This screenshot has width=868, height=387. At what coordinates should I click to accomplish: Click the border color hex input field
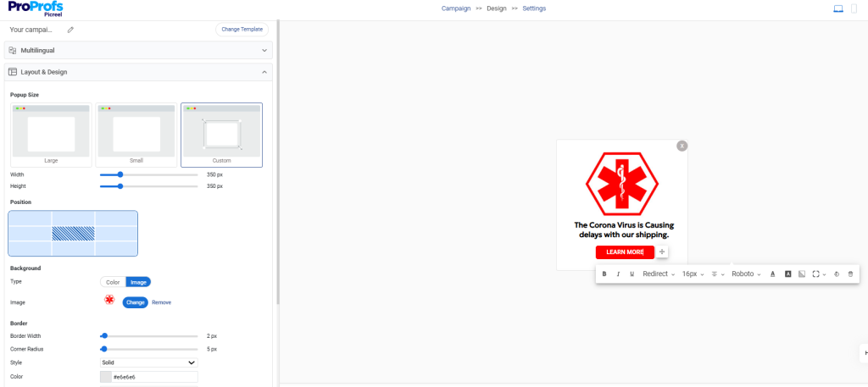[x=154, y=377]
